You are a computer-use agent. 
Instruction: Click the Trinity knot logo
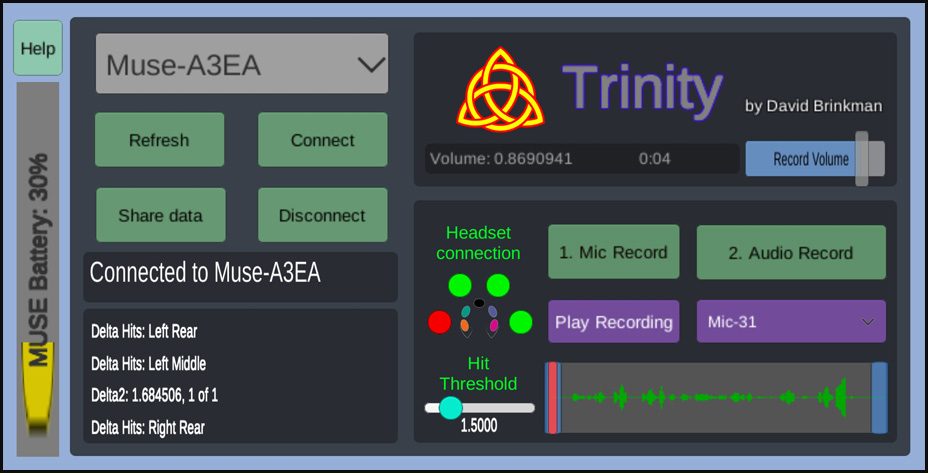501,87
